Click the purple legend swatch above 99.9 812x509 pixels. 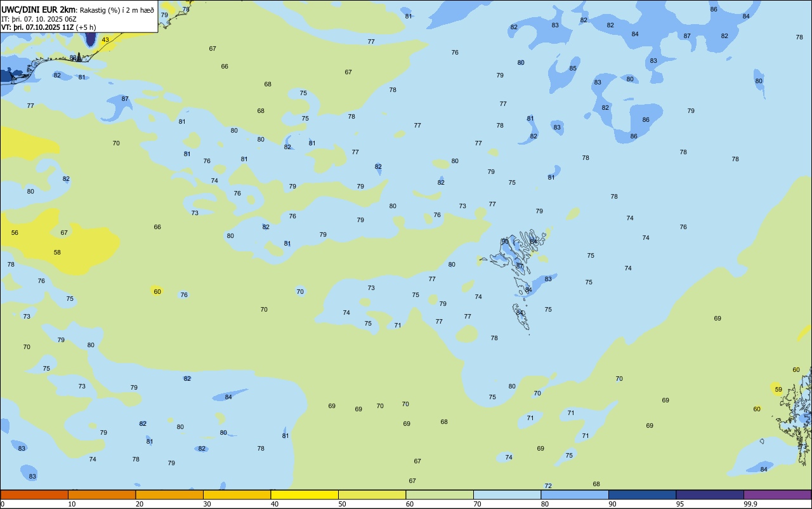777,494
